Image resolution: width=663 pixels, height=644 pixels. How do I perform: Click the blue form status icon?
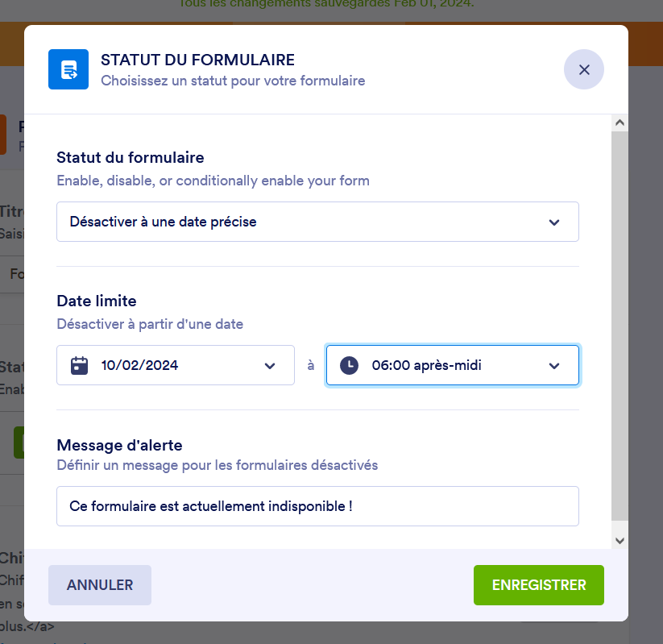pos(68,69)
